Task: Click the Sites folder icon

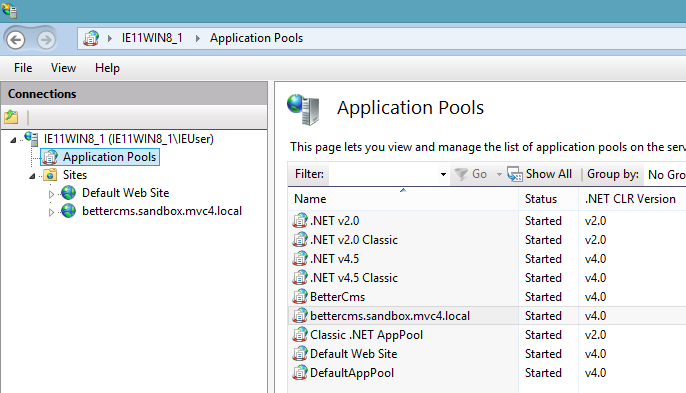Action: tap(50, 175)
